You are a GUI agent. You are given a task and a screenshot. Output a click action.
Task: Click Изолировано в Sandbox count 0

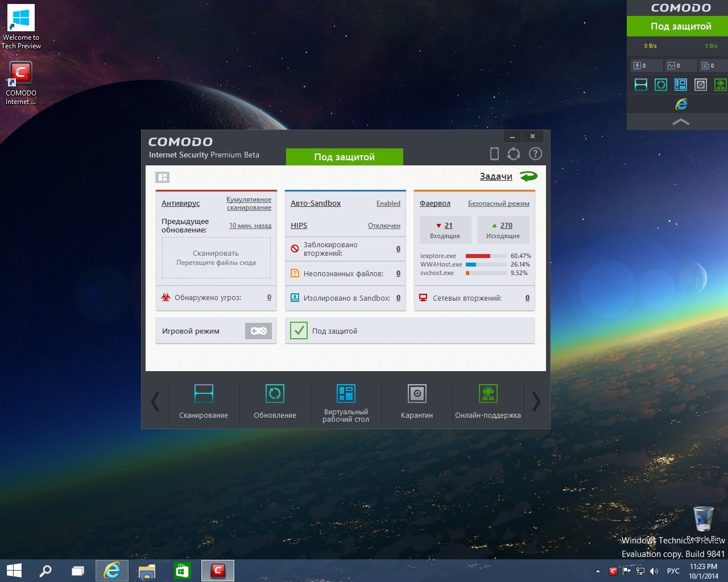tap(398, 298)
